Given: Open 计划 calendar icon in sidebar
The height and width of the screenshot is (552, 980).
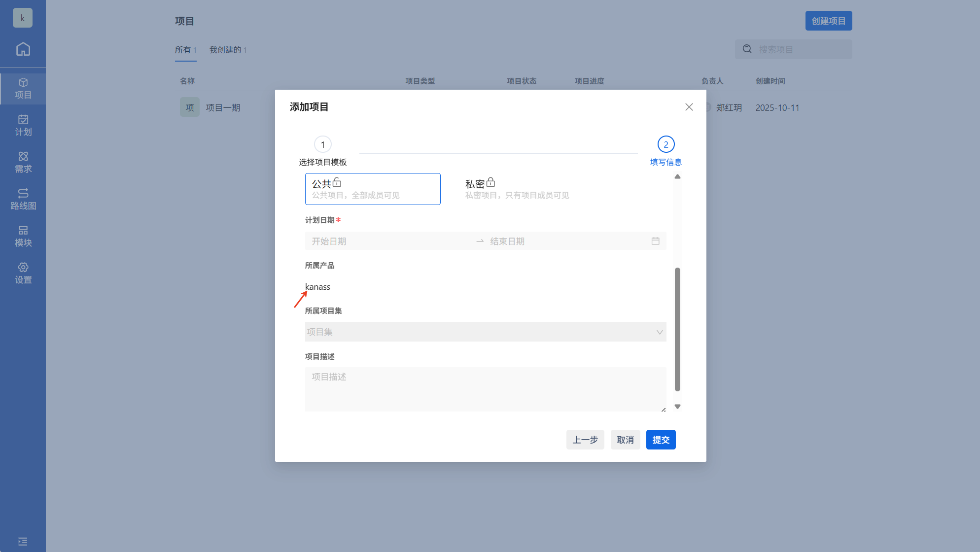Looking at the screenshot, I should click(x=23, y=120).
